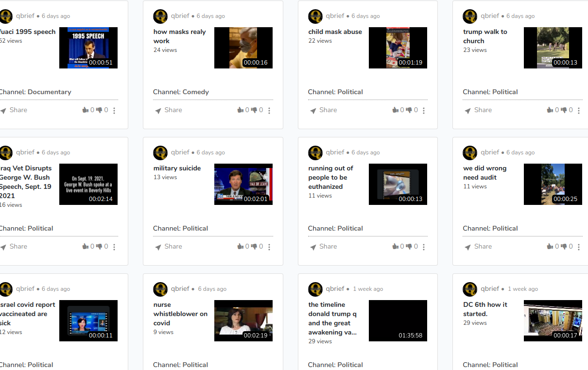This screenshot has width=588, height=370.
Task: Open Political channel link under 'we did wrong need audit'
Action: pos(505,229)
